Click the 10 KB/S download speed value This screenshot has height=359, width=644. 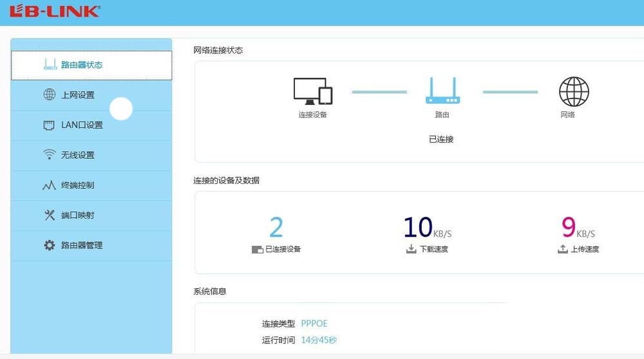428,228
